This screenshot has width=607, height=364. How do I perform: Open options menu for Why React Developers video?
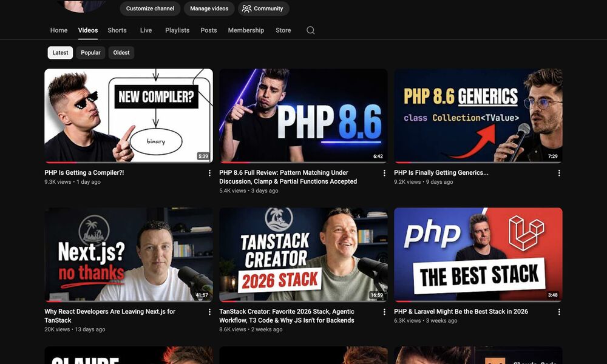point(209,312)
